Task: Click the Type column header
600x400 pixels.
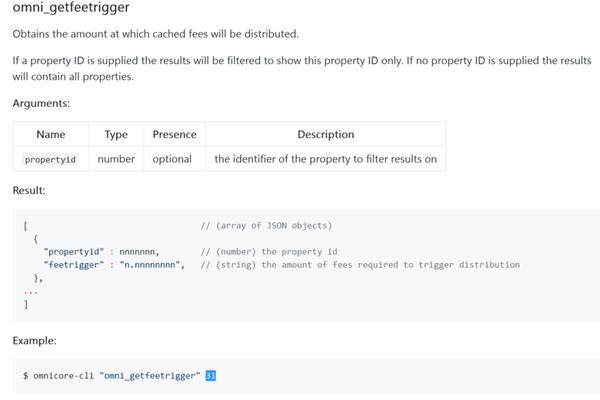Action: point(116,134)
